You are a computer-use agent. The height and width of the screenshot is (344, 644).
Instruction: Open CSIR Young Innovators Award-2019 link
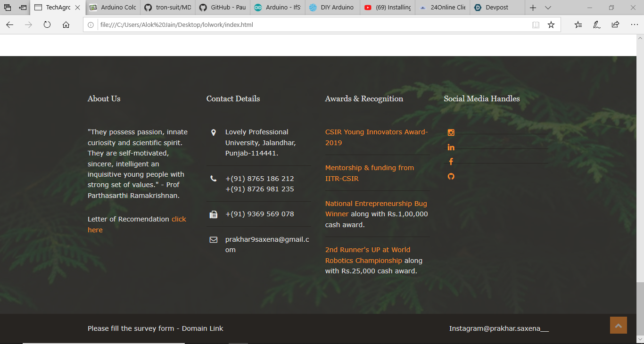[x=376, y=137]
